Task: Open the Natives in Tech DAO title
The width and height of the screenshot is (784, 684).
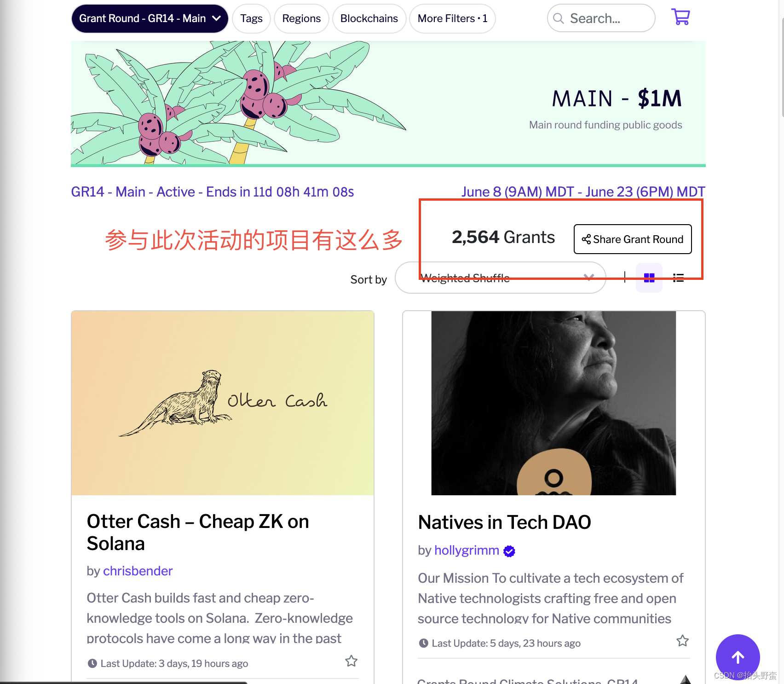Action: (504, 522)
